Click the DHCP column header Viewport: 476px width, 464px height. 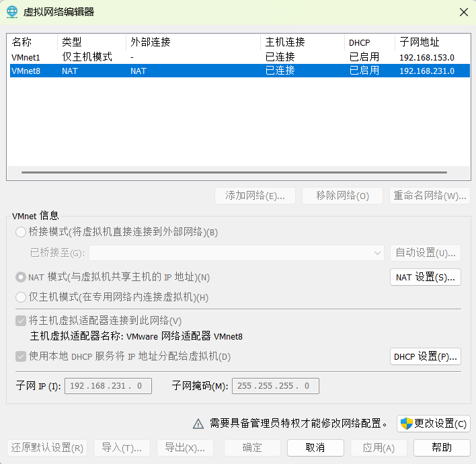click(370, 42)
